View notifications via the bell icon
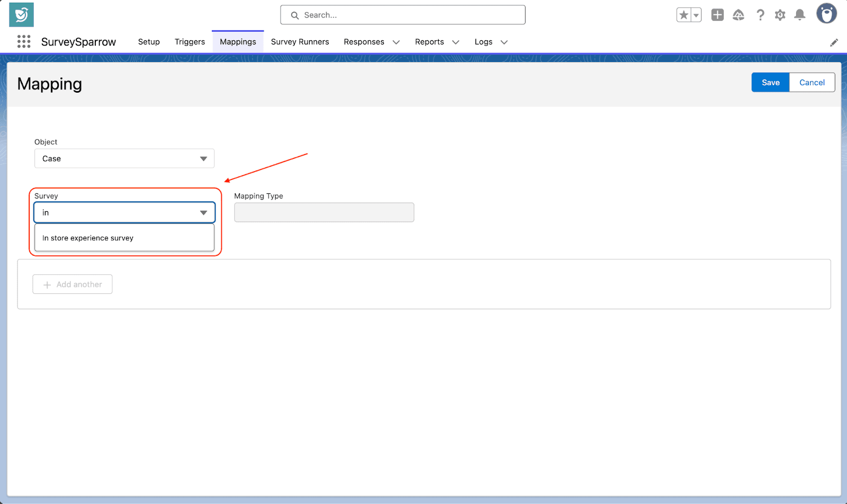This screenshot has height=504, width=847. click(x=800, y=15)
